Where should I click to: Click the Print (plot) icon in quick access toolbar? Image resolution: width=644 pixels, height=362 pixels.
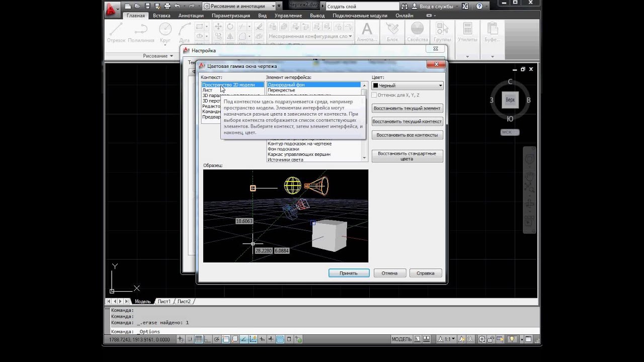[167, 7]
